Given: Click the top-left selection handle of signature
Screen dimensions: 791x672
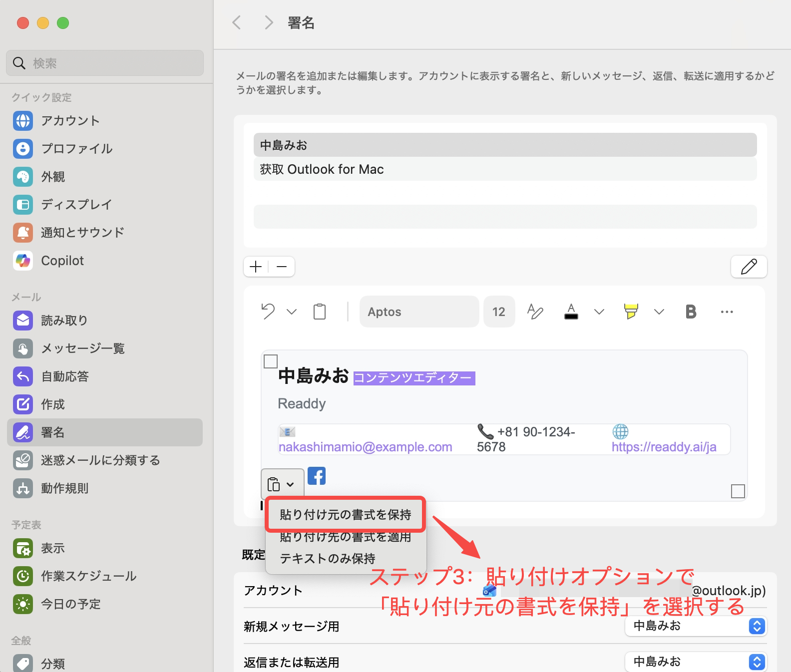Looking at the screenshot, I should (x=271, y=361).
